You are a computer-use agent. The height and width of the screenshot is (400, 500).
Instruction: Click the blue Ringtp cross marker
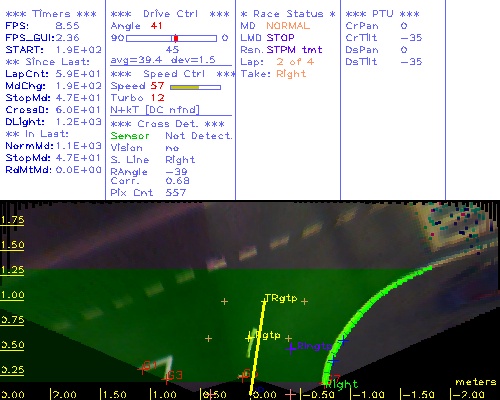coord(291,348)
